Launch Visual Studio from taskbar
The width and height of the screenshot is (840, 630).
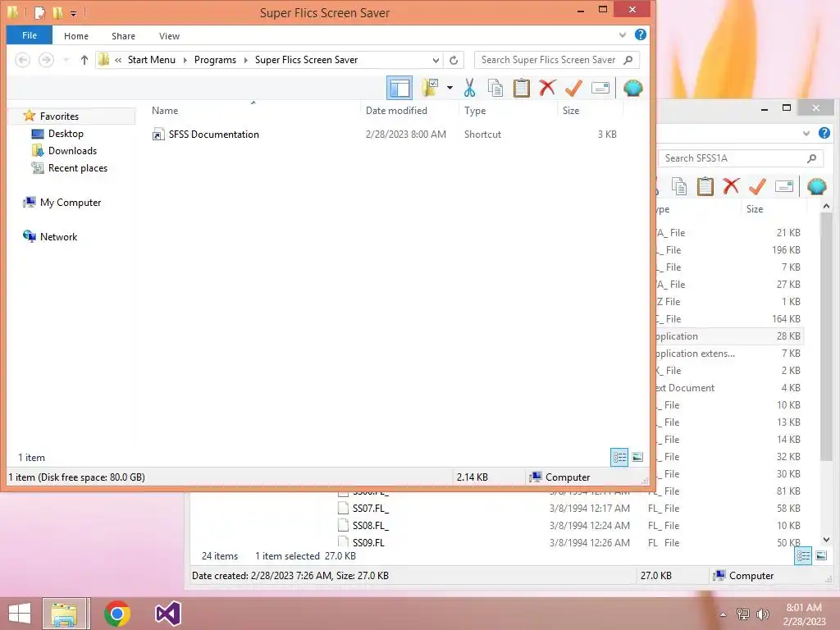pyautogui.click(x=168, y=614)
